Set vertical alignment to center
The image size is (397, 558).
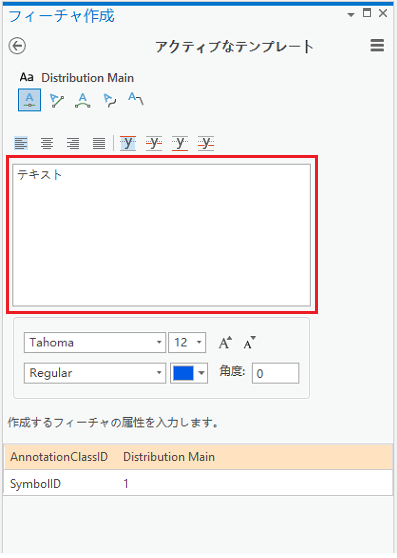[x=154, y=143]
